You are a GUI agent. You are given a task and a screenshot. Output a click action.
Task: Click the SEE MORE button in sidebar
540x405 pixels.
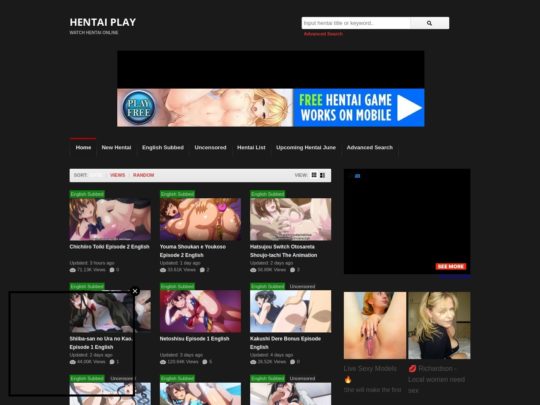(x=451, y=266)
